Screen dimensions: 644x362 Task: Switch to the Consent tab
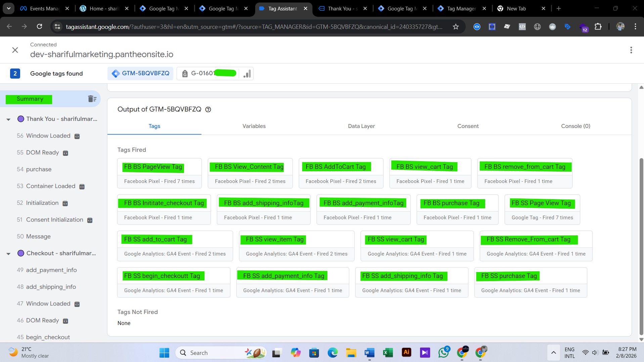(x=468, y=126)
